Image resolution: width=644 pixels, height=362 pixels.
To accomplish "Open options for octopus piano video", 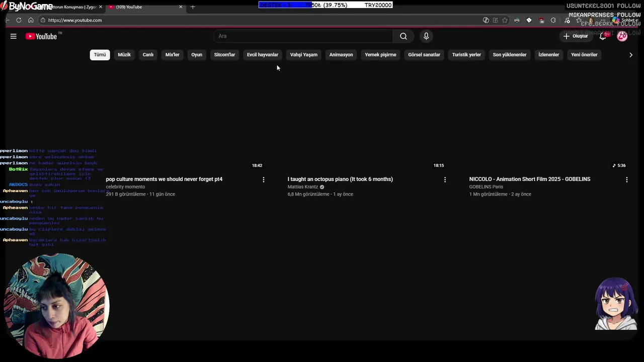I will [445, 179].
